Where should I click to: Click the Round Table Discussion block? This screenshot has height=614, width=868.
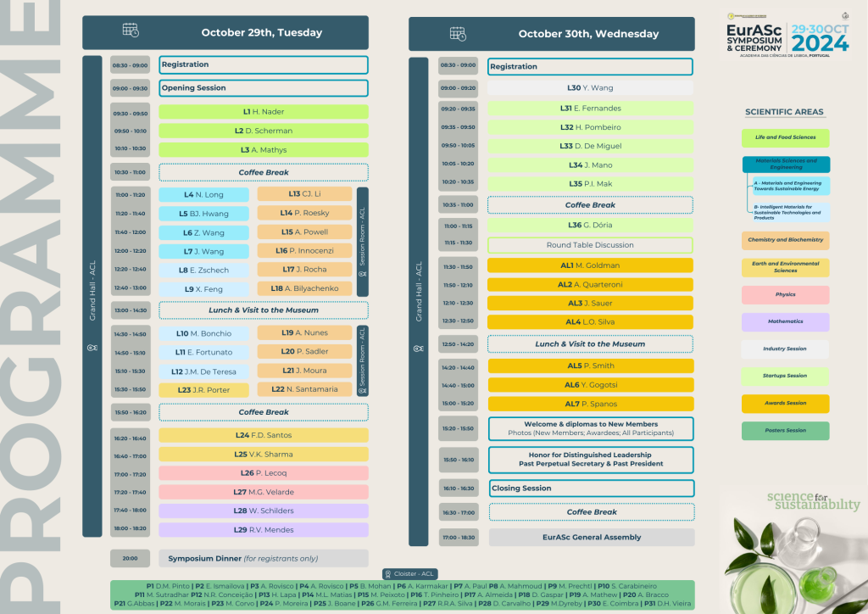point(590,245)
